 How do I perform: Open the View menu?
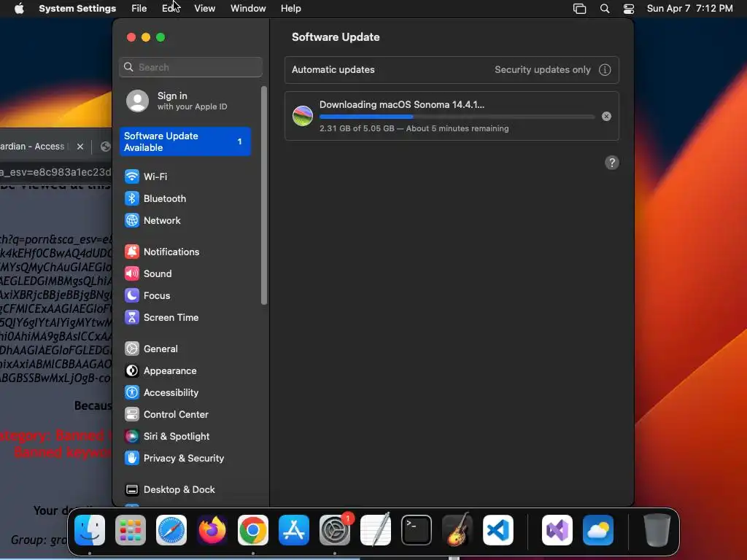(x=204, y=9)
